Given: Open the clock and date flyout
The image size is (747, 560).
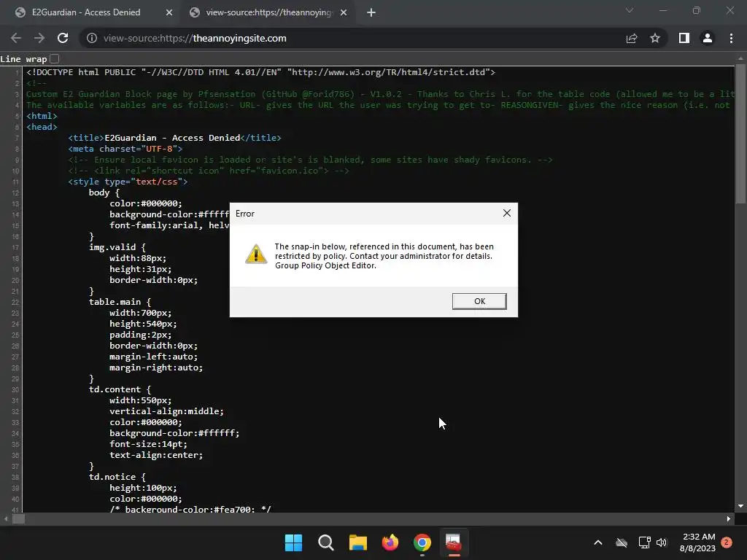Looking at the screenshot, I should click(x=698, y=542).
